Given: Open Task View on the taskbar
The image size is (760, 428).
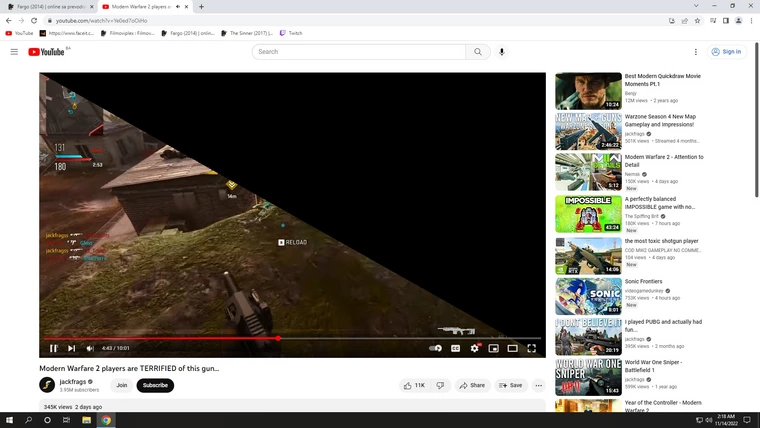Looking at the screenshot, I should (x=66, y=420).
